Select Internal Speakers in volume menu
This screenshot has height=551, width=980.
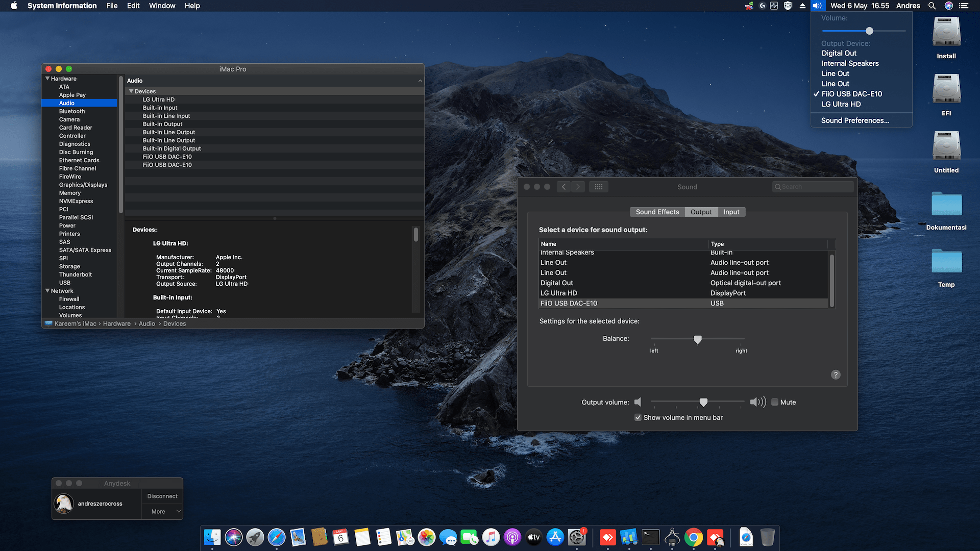point(861,63)
